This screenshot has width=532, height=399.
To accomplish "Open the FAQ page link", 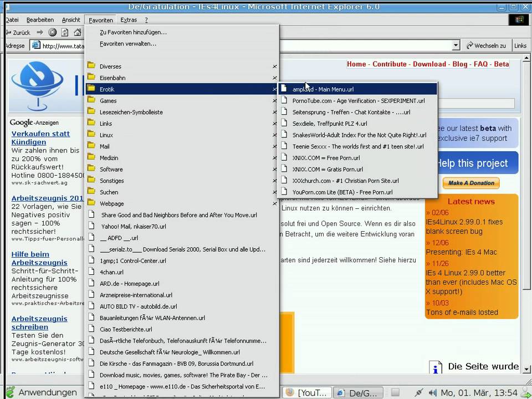I will (x=480, y=64).
